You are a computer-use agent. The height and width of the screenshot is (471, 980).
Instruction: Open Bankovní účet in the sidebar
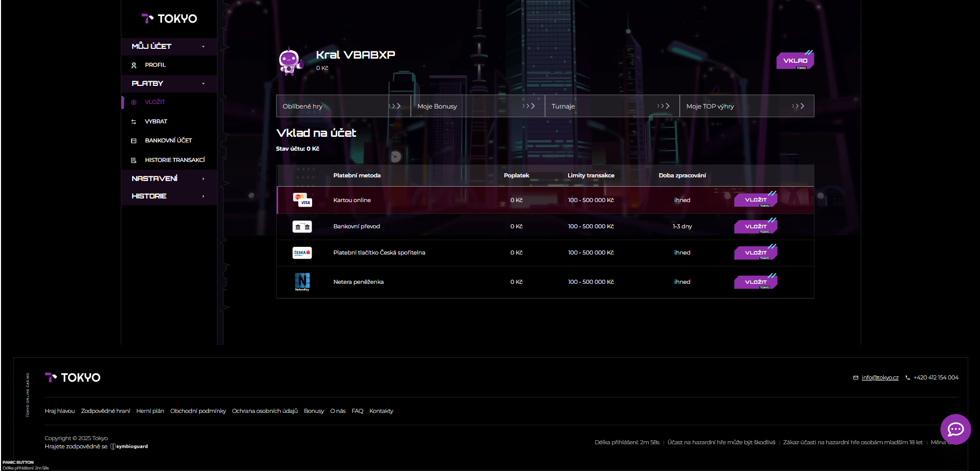(169, 141)
